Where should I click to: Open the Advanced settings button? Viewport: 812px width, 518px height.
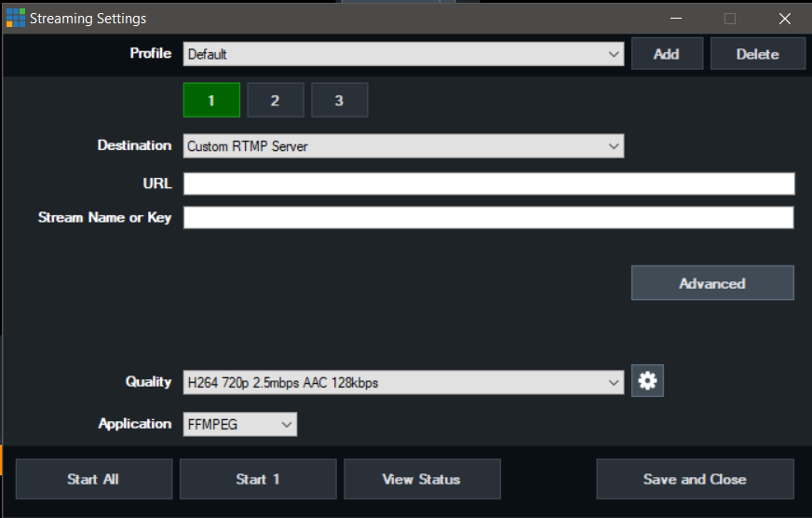(712, 283)
